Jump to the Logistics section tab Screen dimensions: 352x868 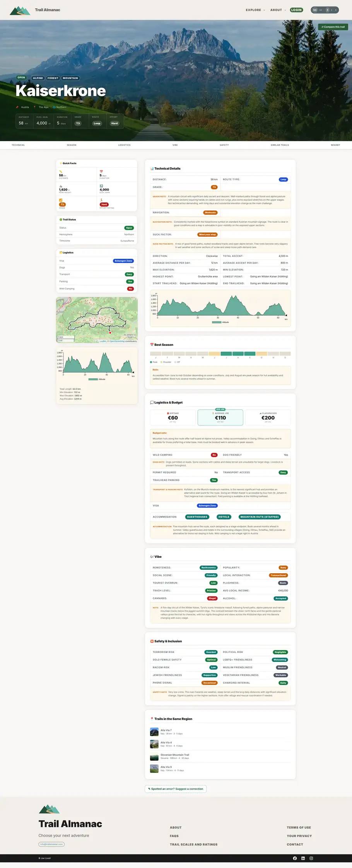click(x=124, y=145)
